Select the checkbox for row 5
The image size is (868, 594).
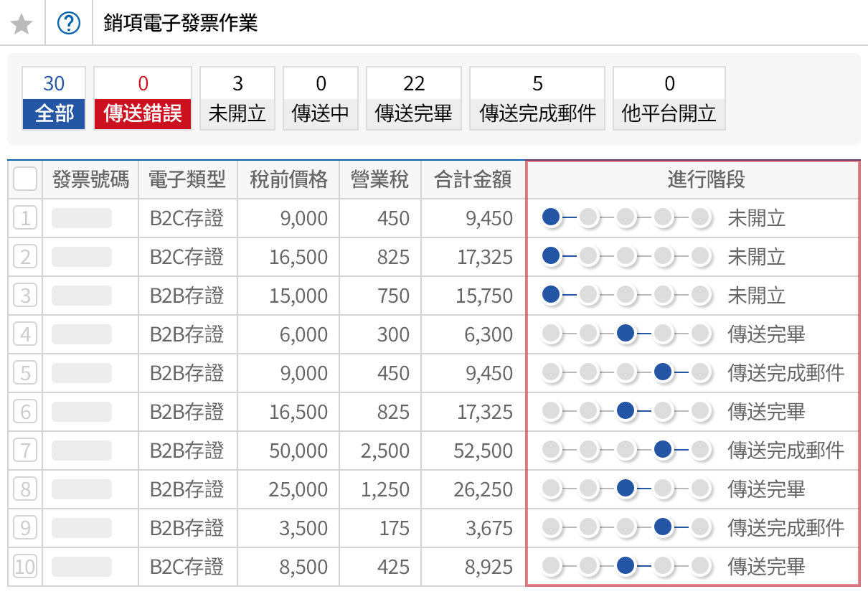[25, 372]
